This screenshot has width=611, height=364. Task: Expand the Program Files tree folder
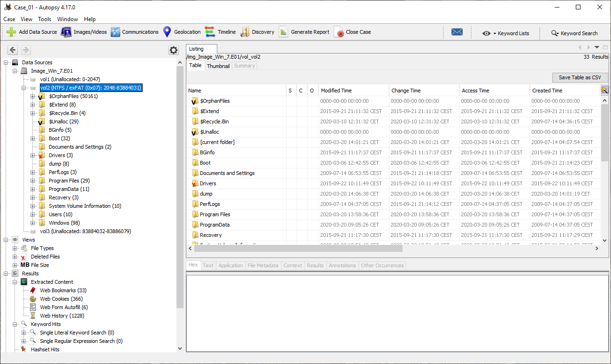(x=33, y=181)
